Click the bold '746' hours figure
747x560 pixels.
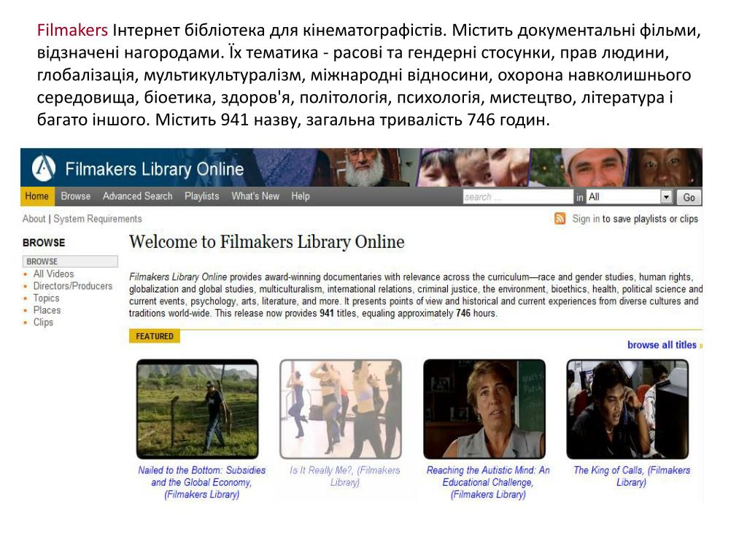(x=463, y=314)
